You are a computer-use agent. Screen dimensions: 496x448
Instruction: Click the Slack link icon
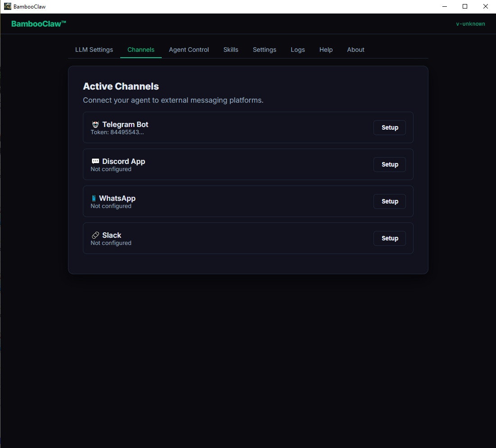pyautogui.click(x=95, y=235)
